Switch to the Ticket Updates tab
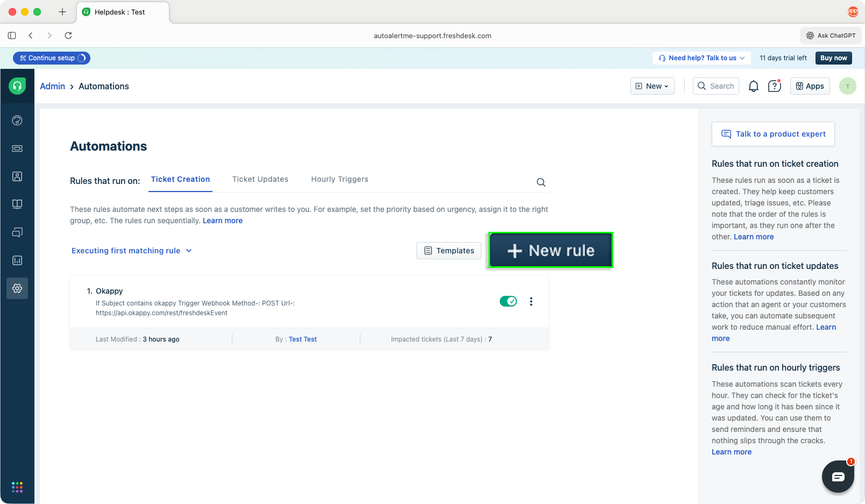This screenshot has width=865, height=504. [x=260, y=179]
